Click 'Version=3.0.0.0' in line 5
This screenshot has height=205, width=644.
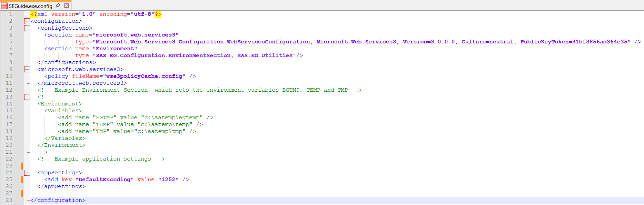[x=429, y=42]
